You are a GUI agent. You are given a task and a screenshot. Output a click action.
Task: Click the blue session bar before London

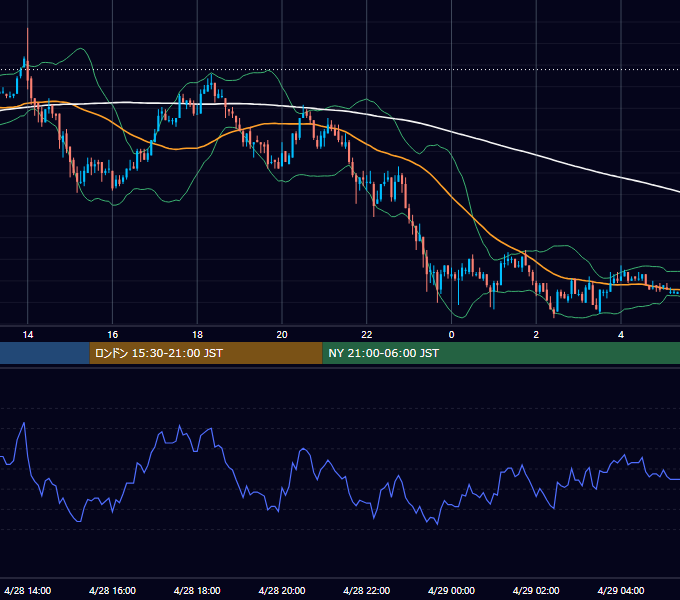coord(45,353)
